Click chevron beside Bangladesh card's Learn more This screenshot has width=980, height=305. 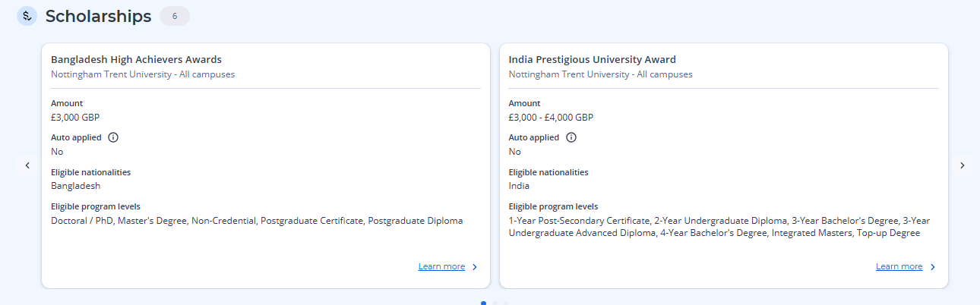tap(475, 267)
